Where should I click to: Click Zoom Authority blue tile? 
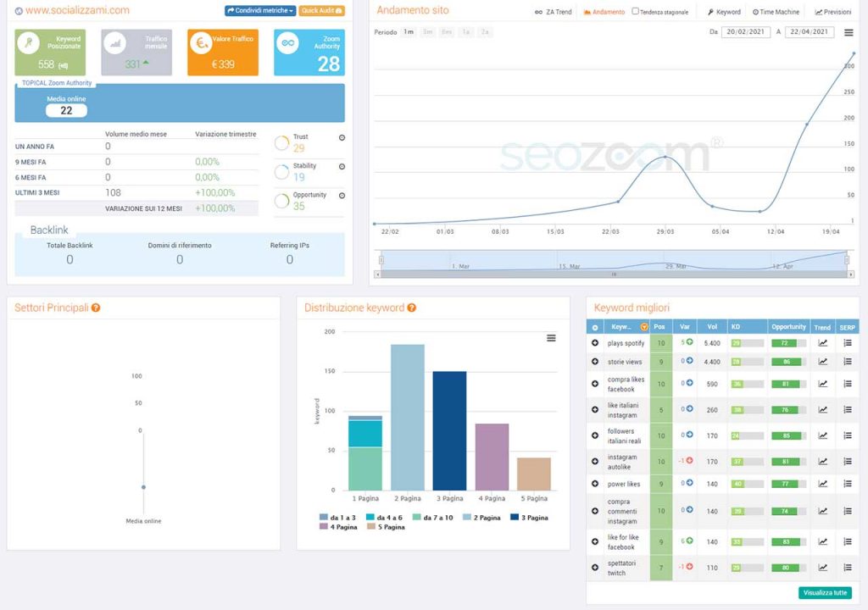(x=309, y=53)
